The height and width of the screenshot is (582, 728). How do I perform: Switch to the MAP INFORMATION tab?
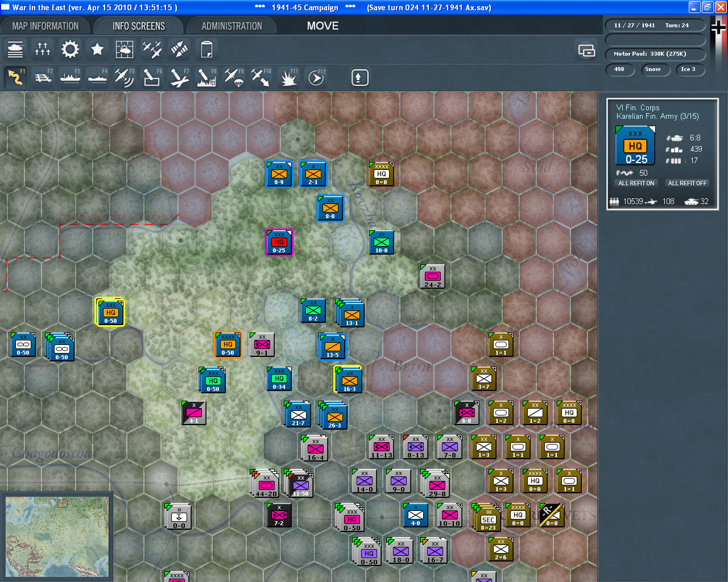[45, 26]
